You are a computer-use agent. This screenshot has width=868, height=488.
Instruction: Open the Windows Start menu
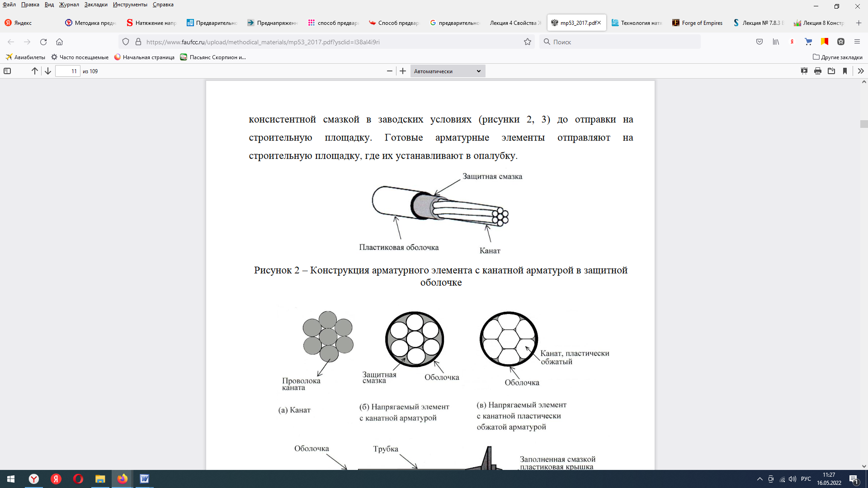click(x=11, y=479)
